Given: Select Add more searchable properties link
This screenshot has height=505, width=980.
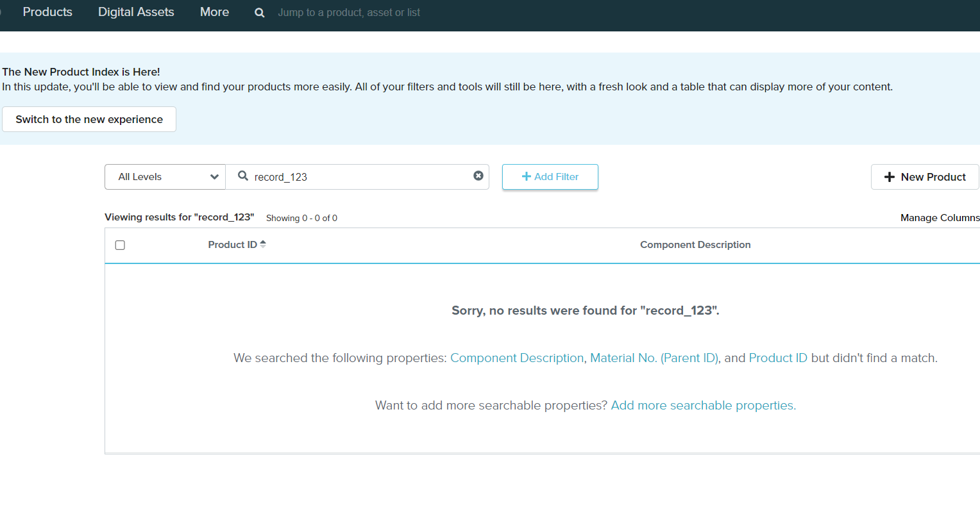Looking at the screenshot, I should tap(703, 406).
